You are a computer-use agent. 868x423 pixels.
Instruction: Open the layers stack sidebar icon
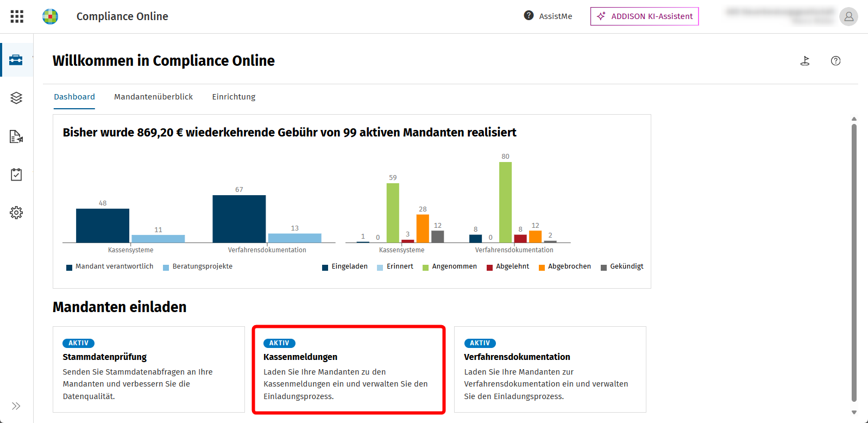pos(16,98)
